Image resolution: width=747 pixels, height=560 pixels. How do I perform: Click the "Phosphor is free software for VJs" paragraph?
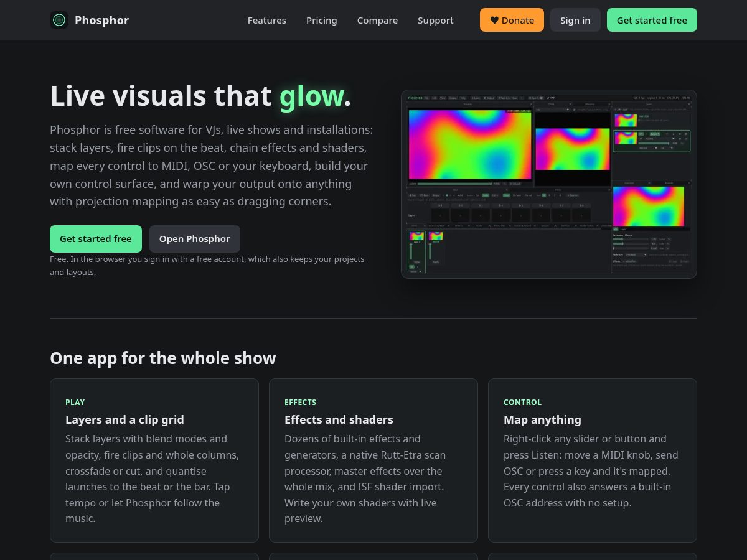point(212,166)
